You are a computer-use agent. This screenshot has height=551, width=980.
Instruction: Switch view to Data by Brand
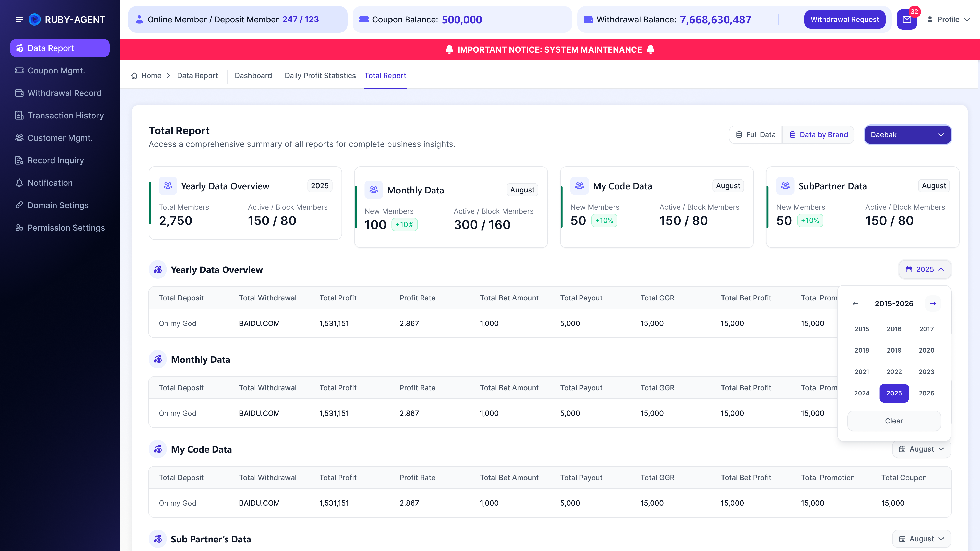(x=819, y=135)
